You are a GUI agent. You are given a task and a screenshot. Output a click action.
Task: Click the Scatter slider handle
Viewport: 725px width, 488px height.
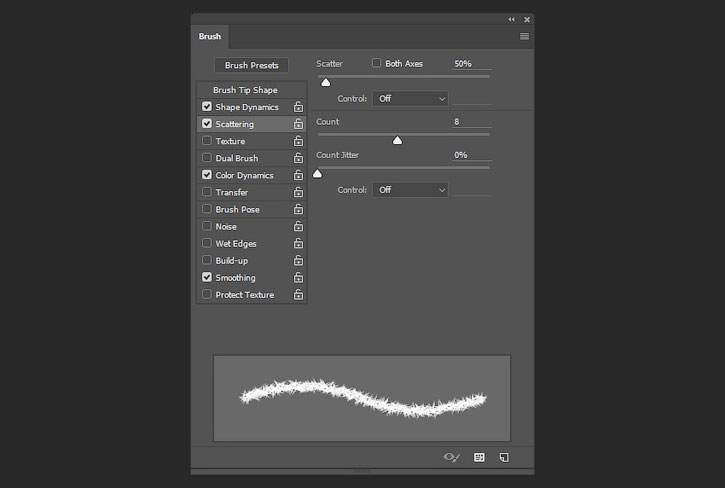[326, 82]
